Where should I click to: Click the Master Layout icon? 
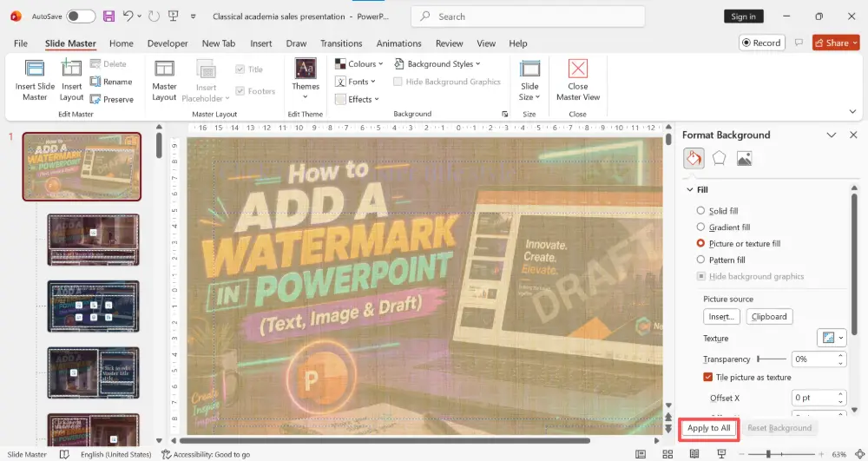click(x=164, y=69)
